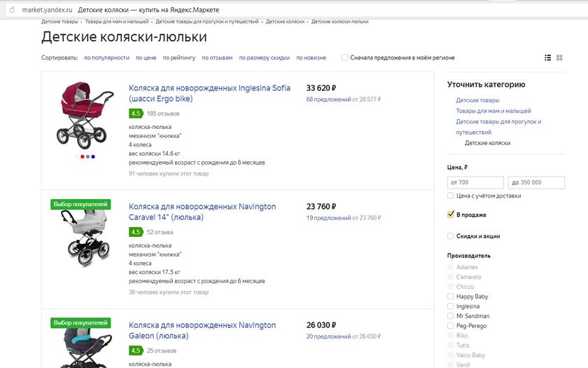The image size is (588, 368).
Task: View '19 предложений' offers link
Action: pyautogui.click(x=328, y=218)
